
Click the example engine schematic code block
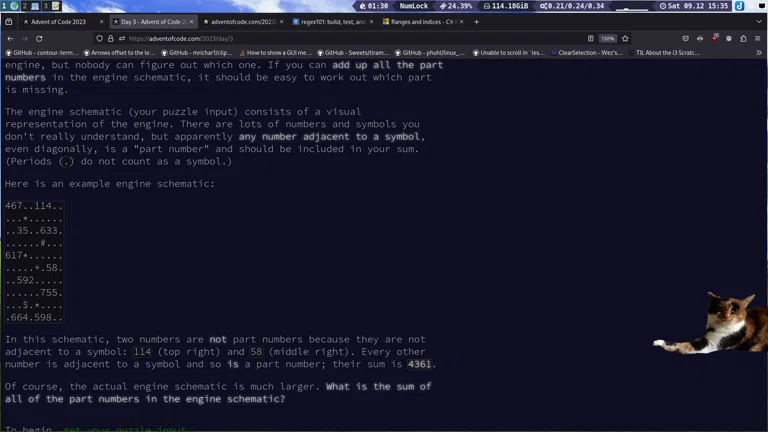[34, 262]
